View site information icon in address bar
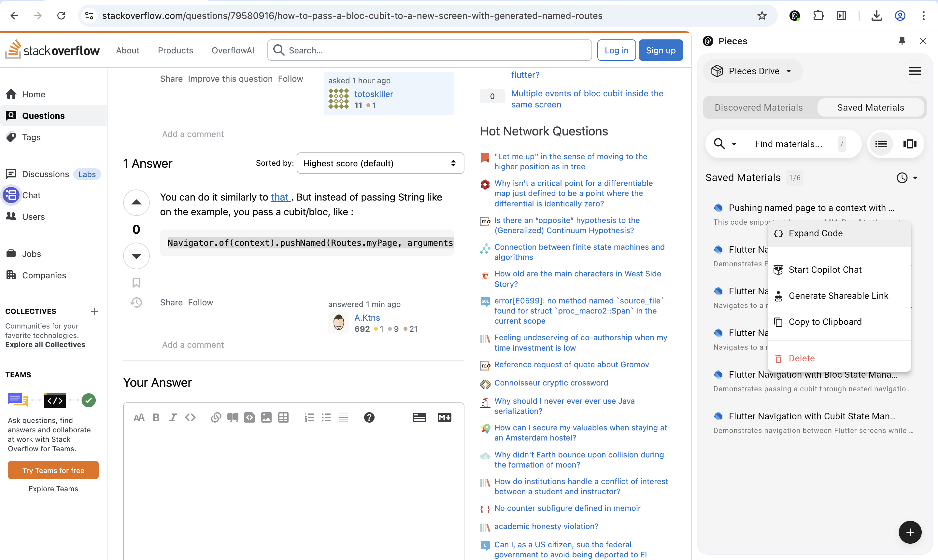 click(x=89, y=16)
